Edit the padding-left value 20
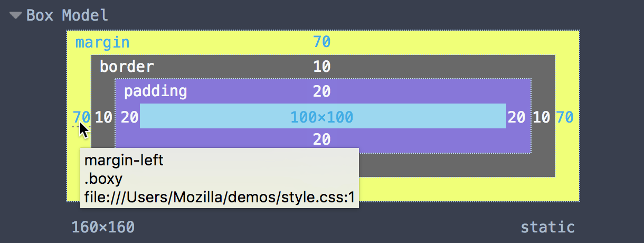This screenshot has width=644, height=243. pyautogui.click(x=129, y=117)
